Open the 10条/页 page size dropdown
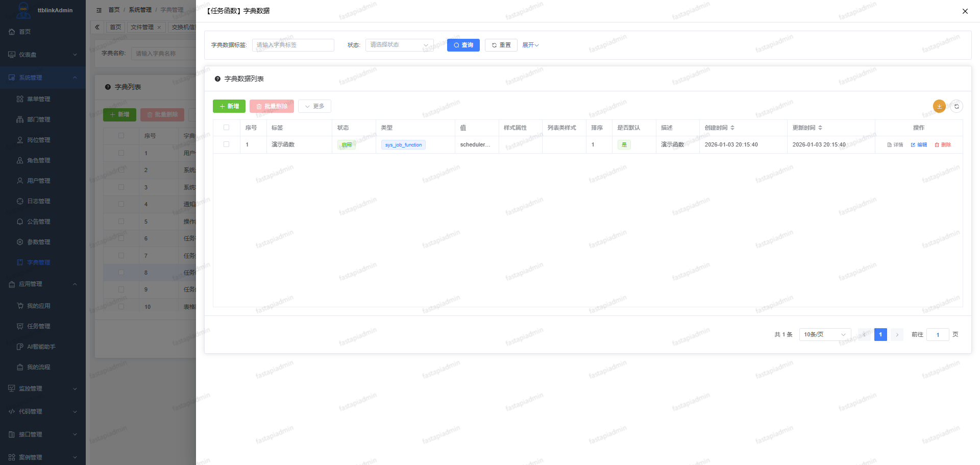Viewport: 980px width, 465px height. point(824,334)
